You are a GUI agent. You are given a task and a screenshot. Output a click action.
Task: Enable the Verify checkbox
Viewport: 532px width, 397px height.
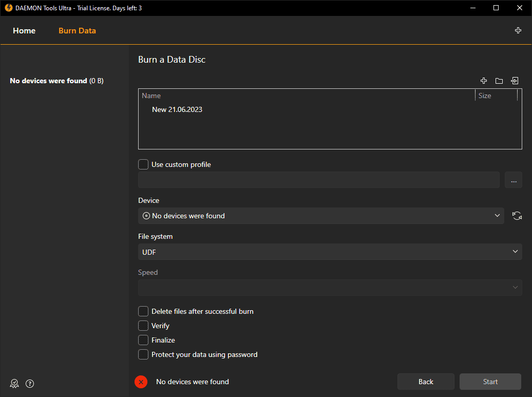click(x=143, y=326)
